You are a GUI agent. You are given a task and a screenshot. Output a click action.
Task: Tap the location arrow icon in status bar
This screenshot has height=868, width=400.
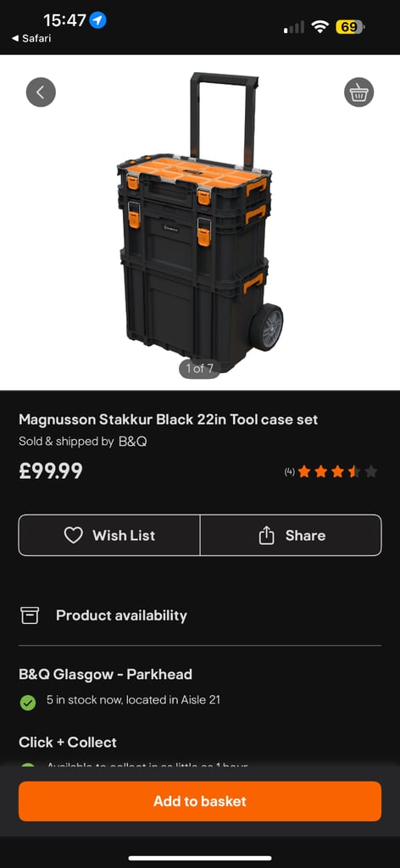pos(98,20)
